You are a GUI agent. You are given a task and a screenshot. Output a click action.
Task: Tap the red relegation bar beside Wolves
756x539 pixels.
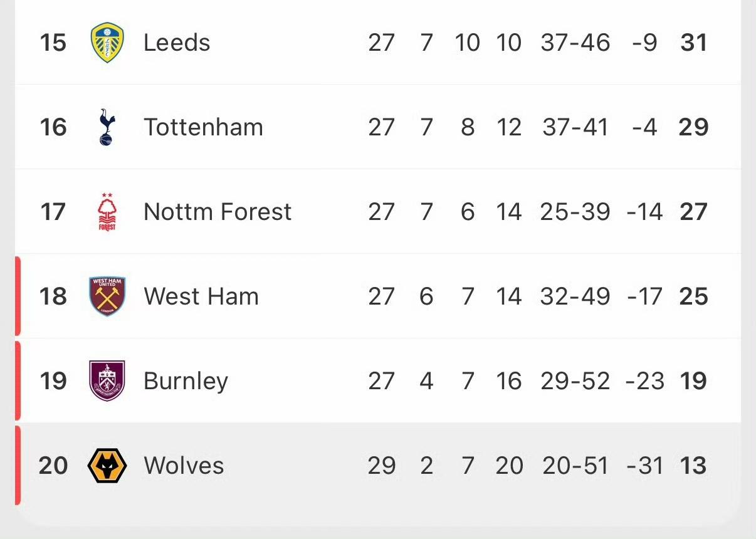(18, 465)
